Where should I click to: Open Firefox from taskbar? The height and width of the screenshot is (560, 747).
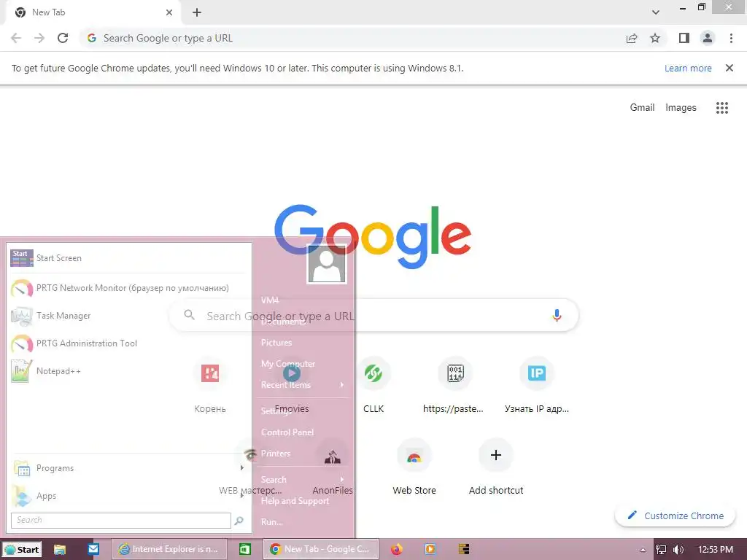tap(396, 550)
